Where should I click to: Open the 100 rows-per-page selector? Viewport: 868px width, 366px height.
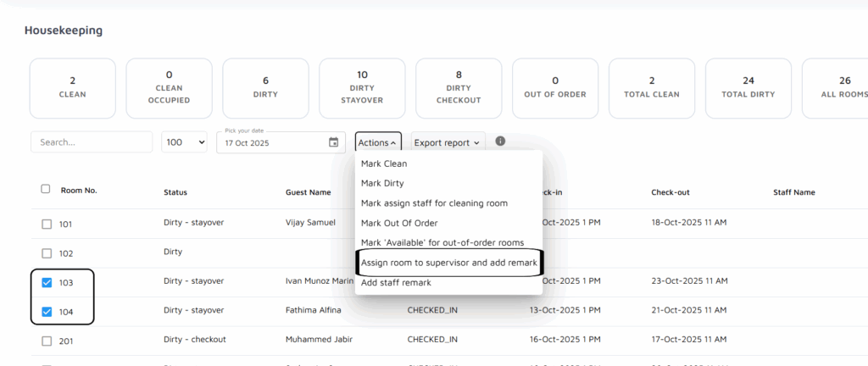(185, 143)
